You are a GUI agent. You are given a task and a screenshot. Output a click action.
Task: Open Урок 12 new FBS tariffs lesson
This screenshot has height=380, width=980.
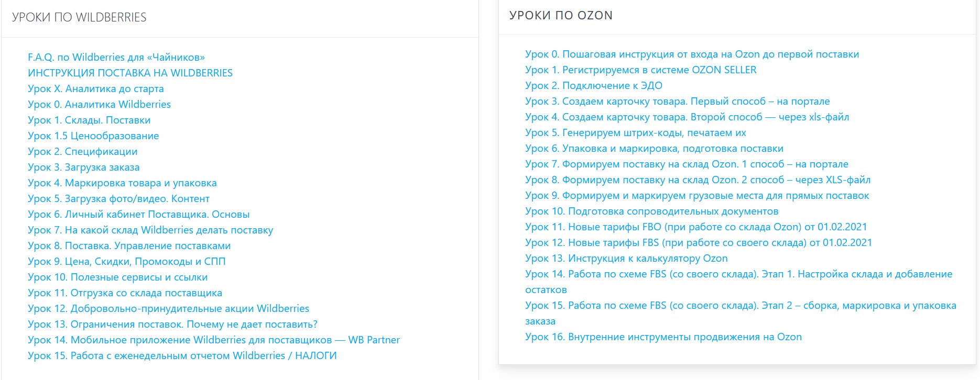tap(698, 243)
